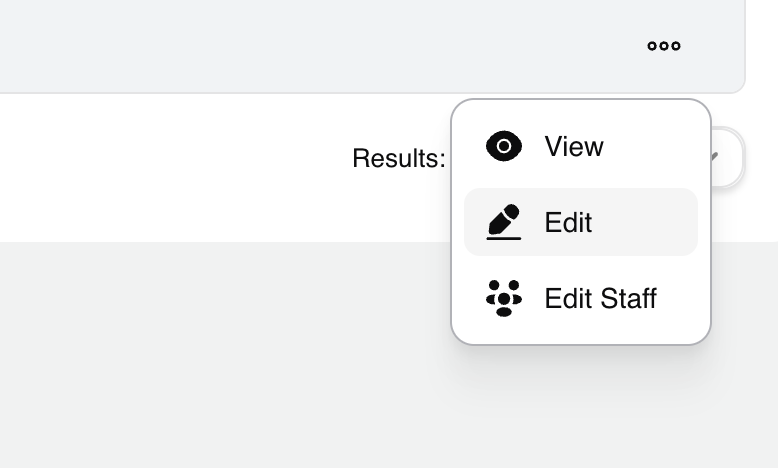
Task: Click the Results label text
Action: (x=398, y=158)
